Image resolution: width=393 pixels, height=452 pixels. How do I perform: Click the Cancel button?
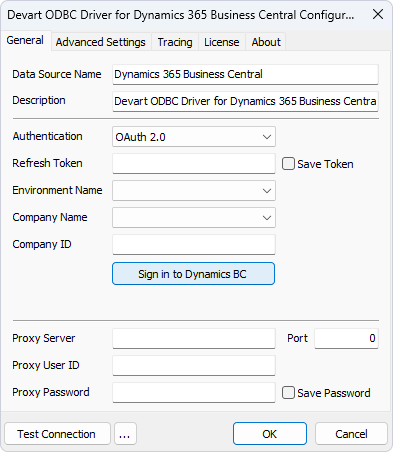[x=351, y=434]
